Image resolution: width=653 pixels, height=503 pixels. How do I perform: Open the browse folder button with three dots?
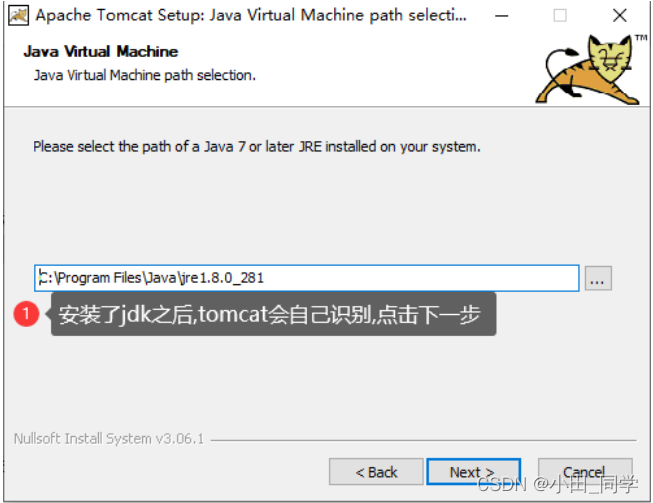tap(598, 278)
